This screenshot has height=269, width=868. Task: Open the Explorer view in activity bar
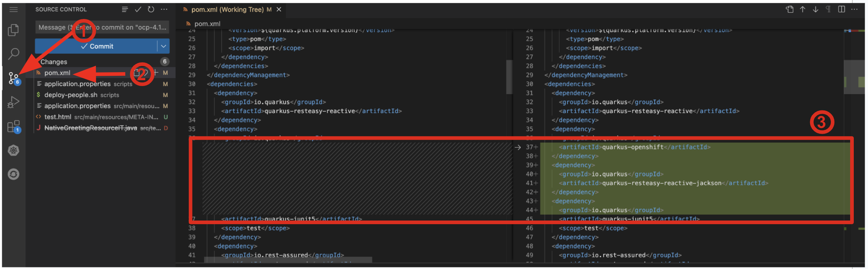(13, 30)
